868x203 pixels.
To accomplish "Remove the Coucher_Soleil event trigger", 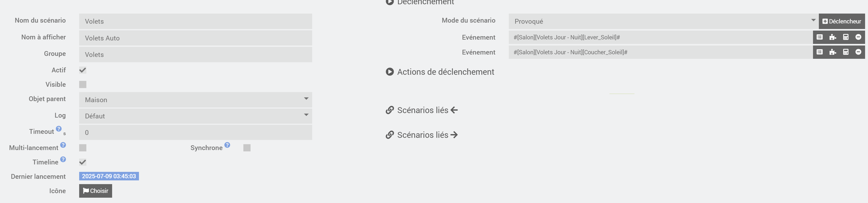I will 858,52.
